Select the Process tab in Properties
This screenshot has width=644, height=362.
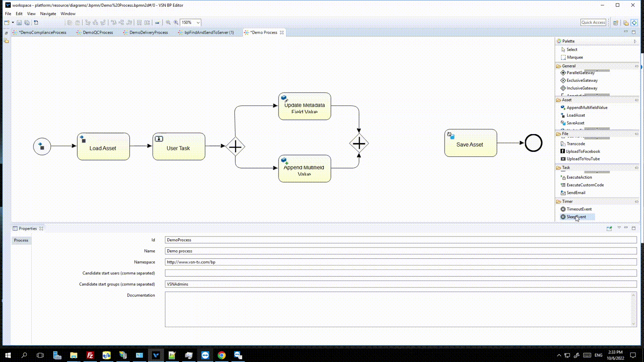[21, 240]
